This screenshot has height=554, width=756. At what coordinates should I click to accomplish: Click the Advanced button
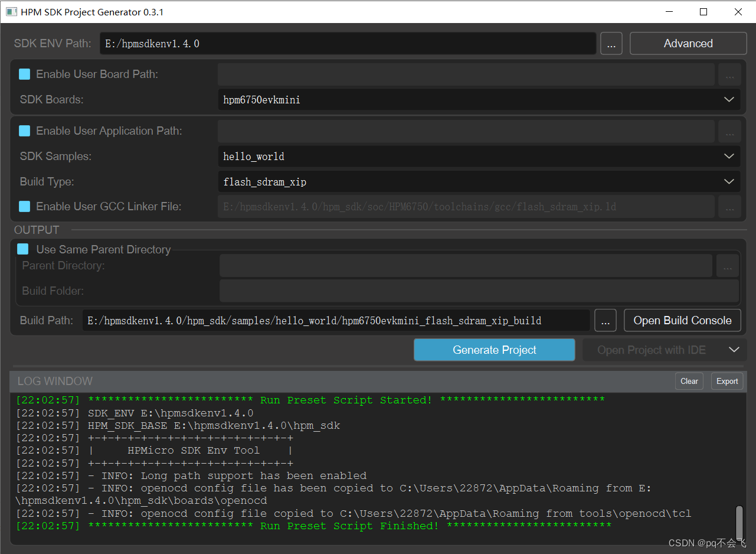688,43
